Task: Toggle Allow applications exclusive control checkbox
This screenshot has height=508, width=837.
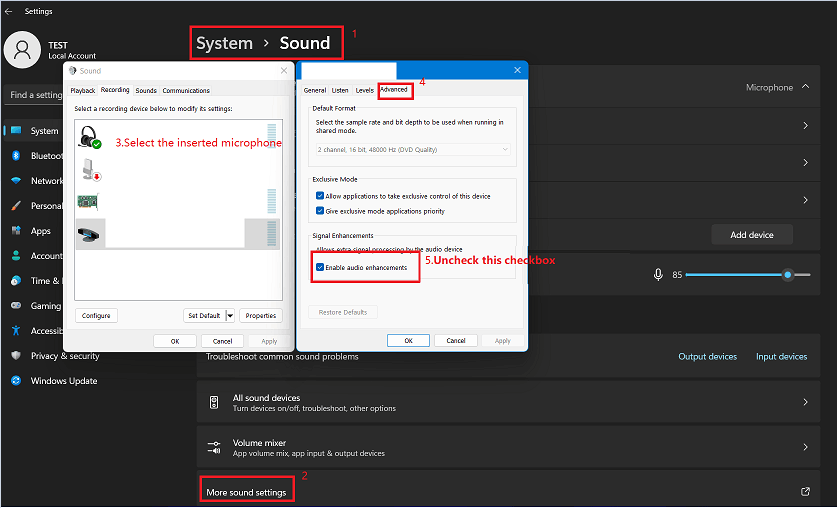Action: point(320,196)
